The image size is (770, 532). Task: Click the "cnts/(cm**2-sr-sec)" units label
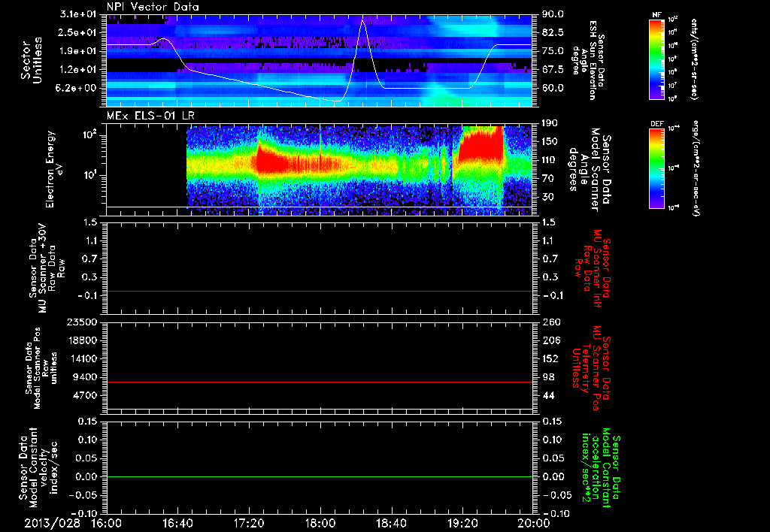click(x=694, y=59)
